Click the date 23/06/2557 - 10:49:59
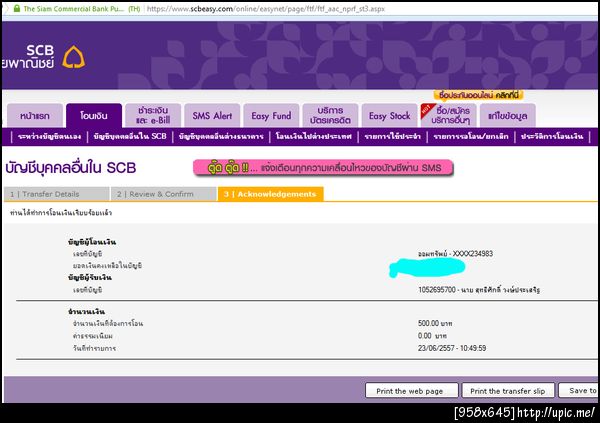Image resolution: width=600 pixels, height=423 pixels. coord(452,348)
